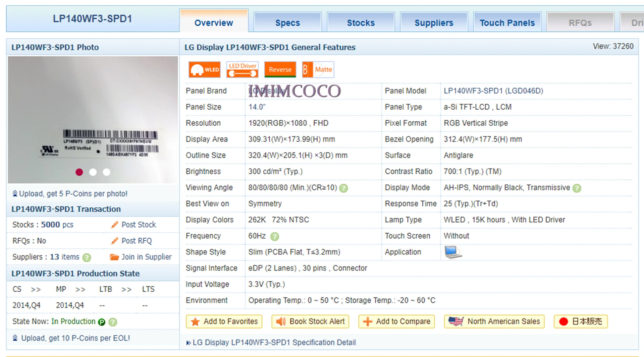Viewport: 644px width, 357px height.
Task: Click the pencil icon beside Post RFQ
Action: (115, 241)
